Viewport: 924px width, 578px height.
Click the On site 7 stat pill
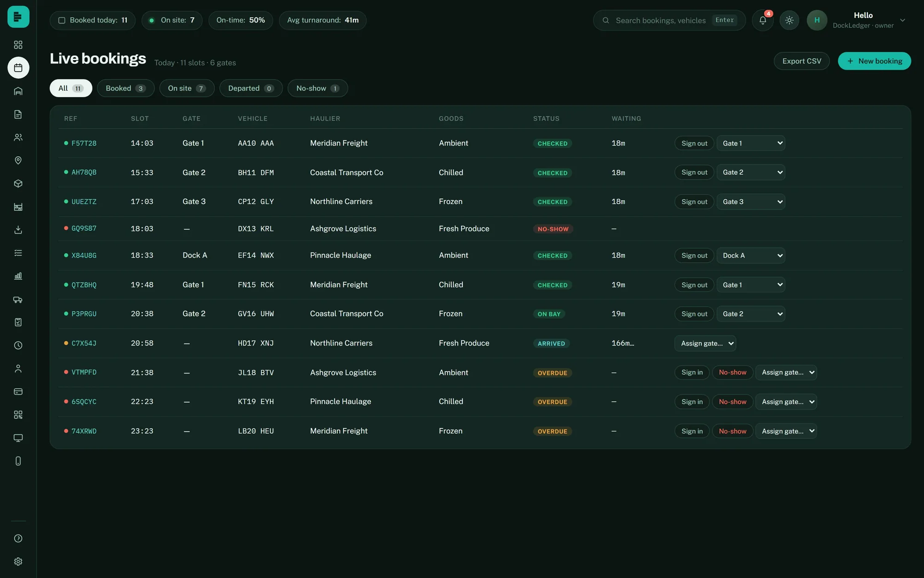(x=172, y=20)
